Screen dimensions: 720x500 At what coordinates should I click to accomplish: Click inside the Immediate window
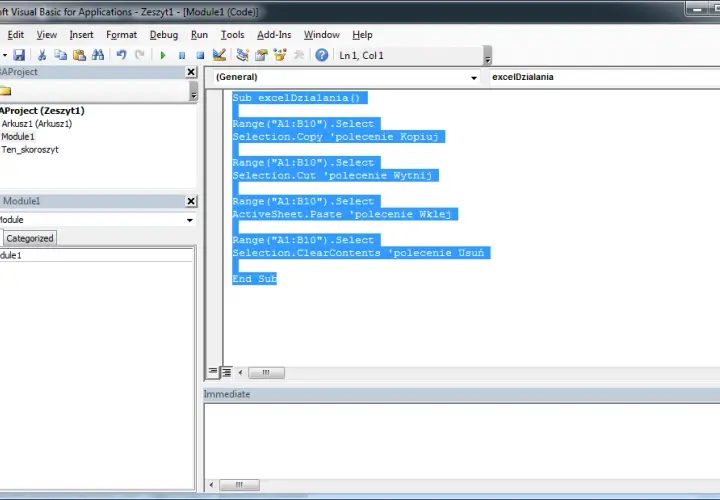(x=461, y=441)
